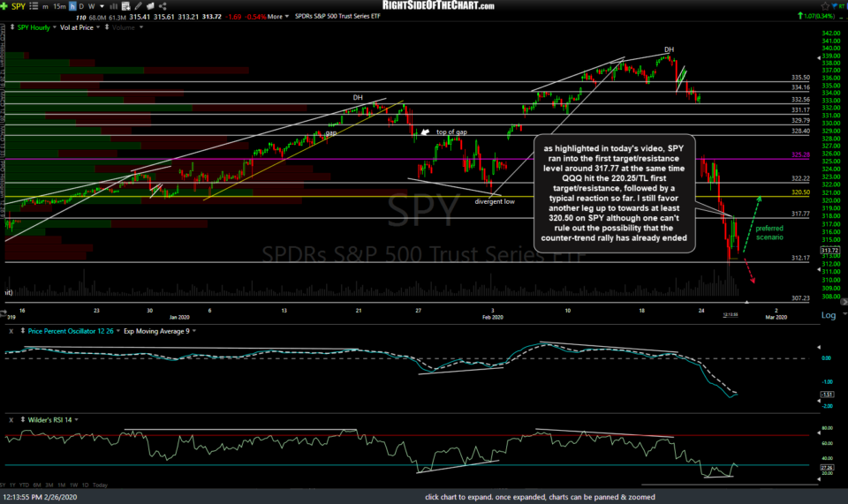Click the 307.23 level label
The height and width of the screenshot is (504, 848).
point(800,297)
